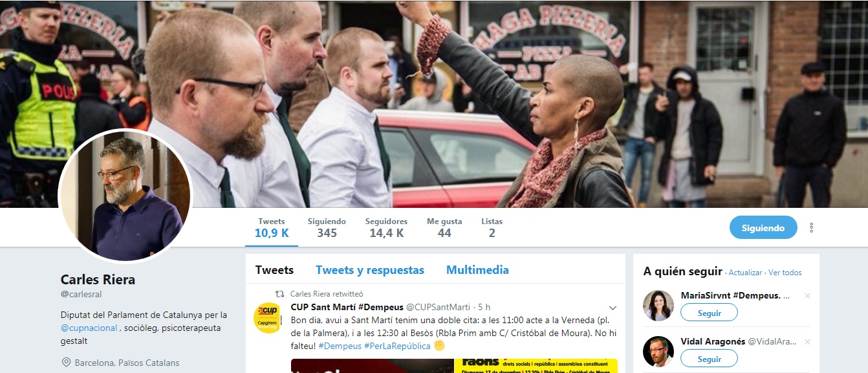Open the @cupnacional mention in bio
The width and height of the screenshot is (868, 373).
[x=89, y=328]
